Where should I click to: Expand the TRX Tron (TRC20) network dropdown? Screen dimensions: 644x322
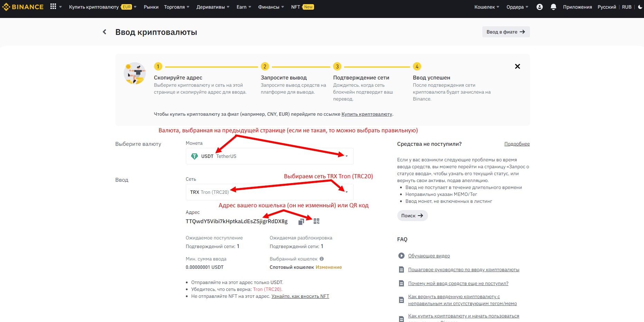click(x=269, y=192)
